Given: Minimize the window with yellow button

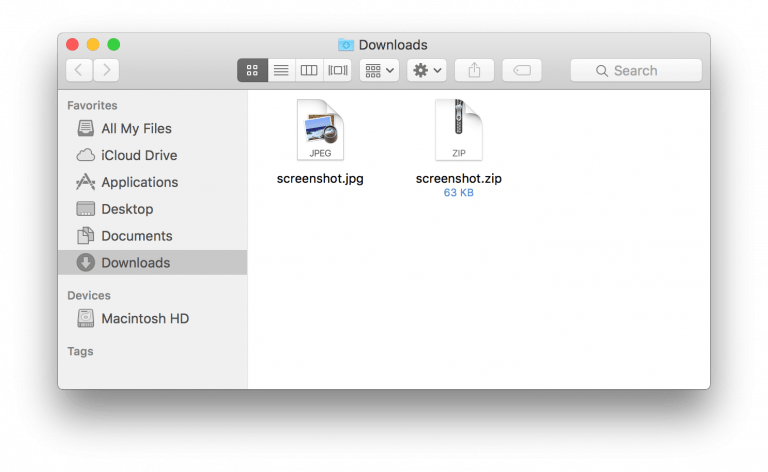Looking at the screenshot, I should [x=93, y=45].
